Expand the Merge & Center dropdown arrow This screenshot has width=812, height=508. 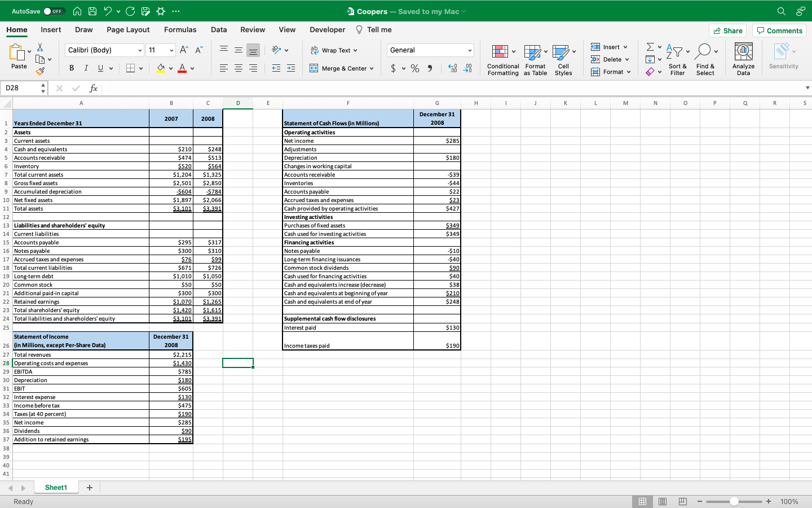[x=372, y=68]
